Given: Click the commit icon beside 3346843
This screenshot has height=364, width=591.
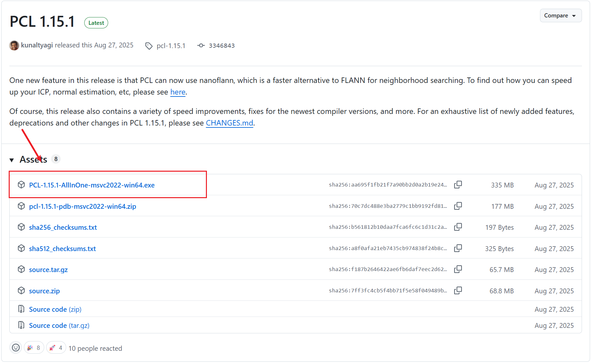Looking at the screenshot, I should point(201,45).
